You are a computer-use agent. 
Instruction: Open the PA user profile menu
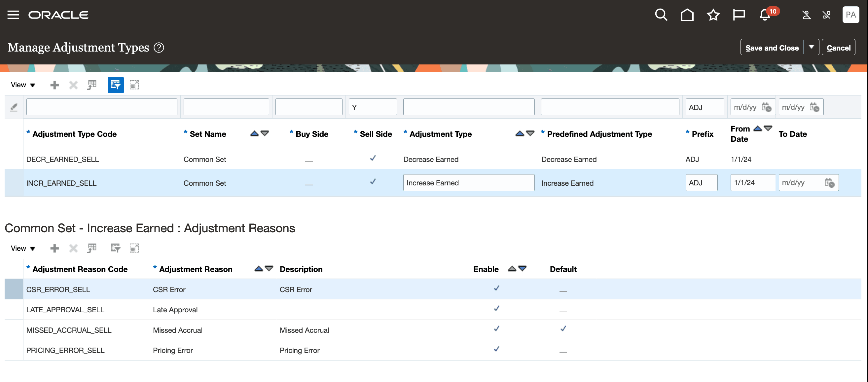point(850,15)
